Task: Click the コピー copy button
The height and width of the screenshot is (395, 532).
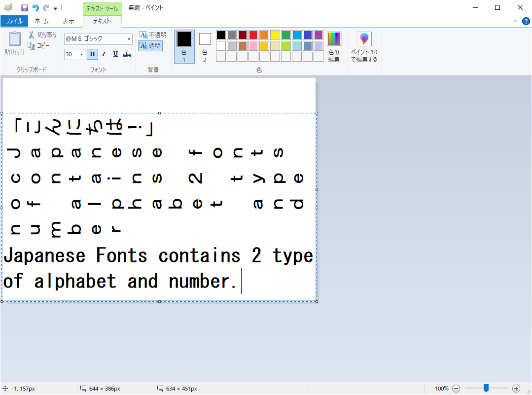Action: (38, 45)
